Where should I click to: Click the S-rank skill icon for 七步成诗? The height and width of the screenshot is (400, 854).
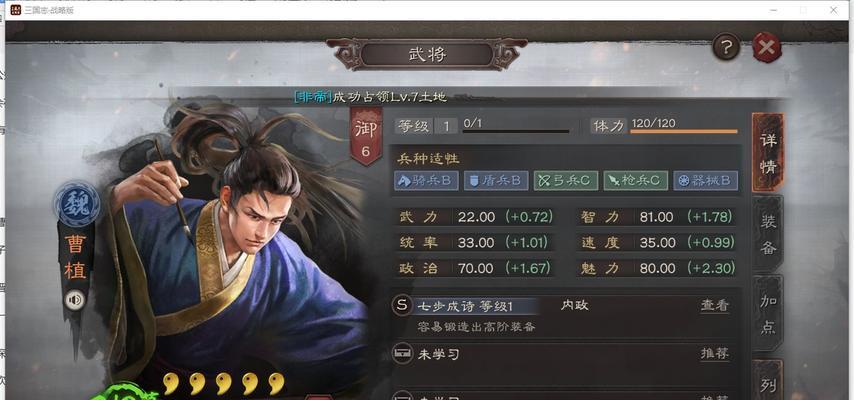point(402,306)
